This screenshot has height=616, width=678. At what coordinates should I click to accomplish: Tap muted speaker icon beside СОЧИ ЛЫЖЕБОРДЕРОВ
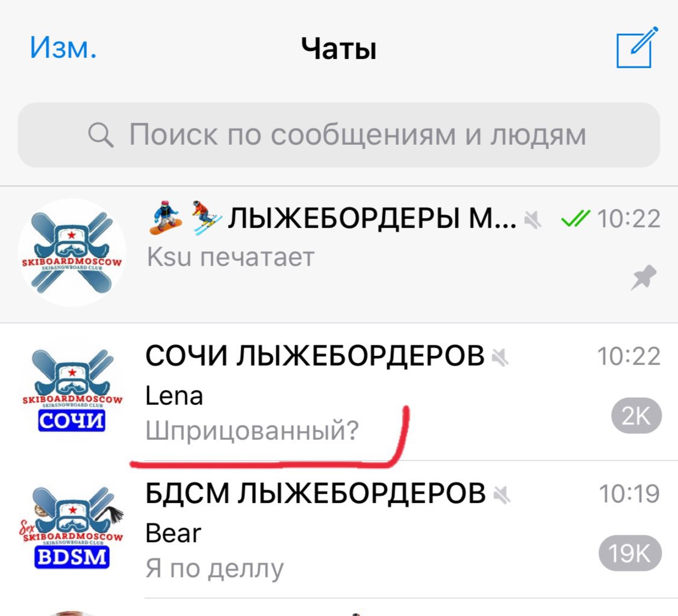click(x=500, y=358)
